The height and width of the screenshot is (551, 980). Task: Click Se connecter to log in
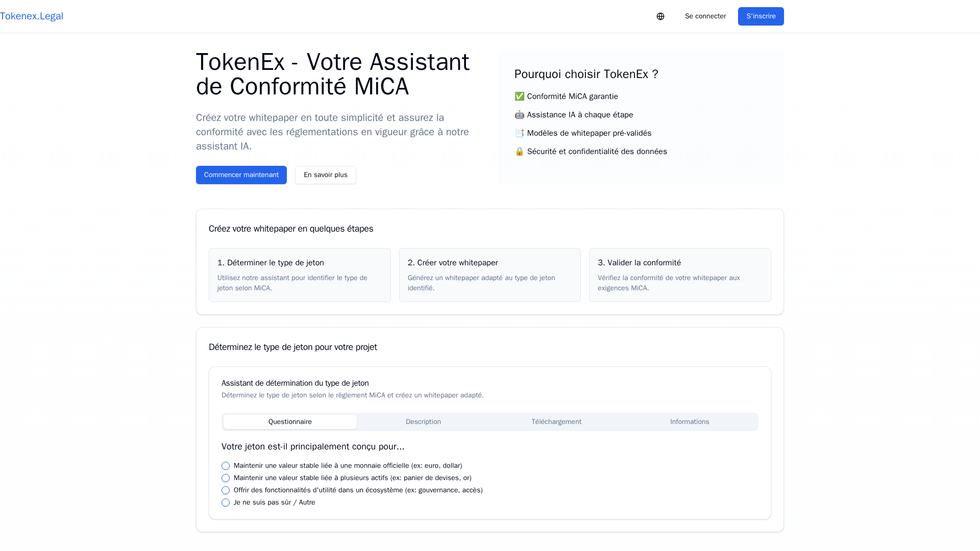coord(705,16)
